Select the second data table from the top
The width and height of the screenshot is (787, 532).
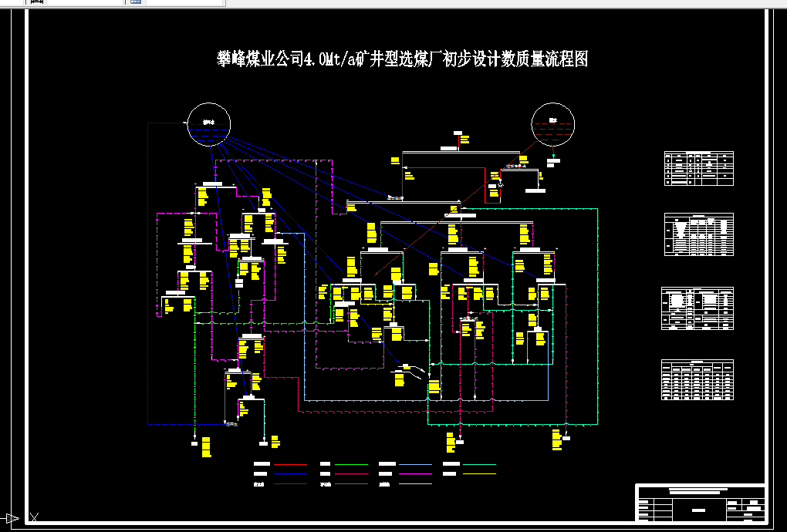pos(699,234)
